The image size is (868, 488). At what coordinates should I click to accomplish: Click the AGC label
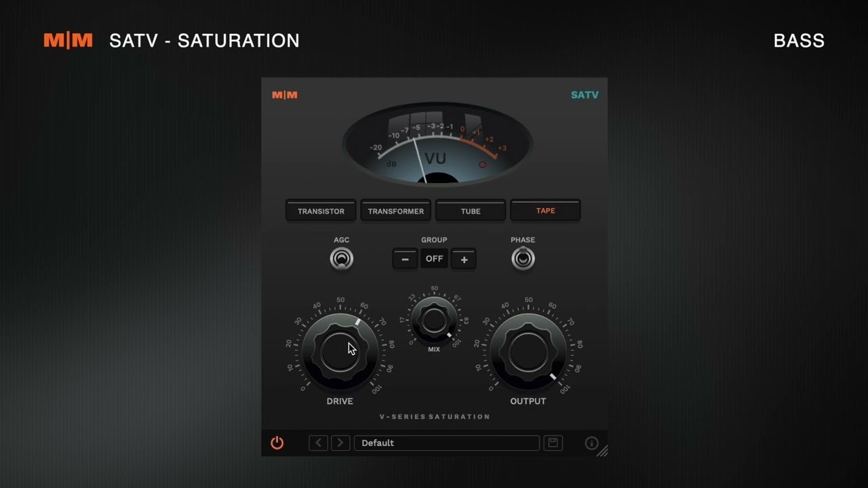341,240
